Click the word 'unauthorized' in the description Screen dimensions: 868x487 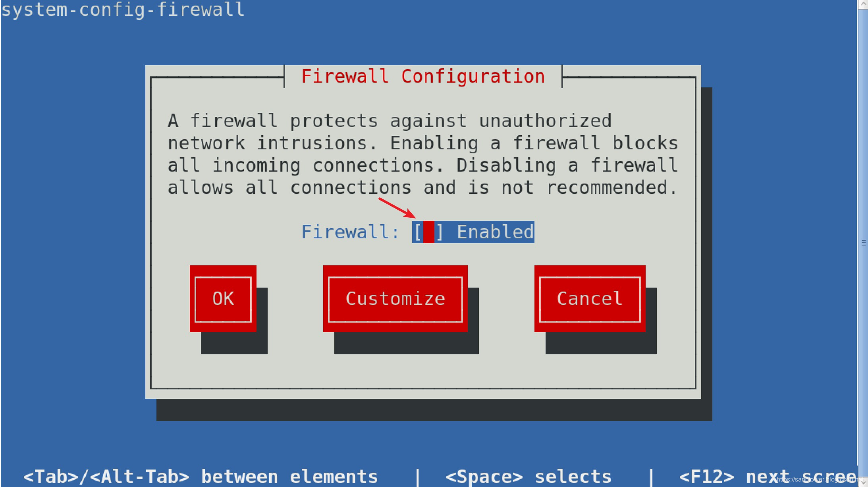point(545,121)
